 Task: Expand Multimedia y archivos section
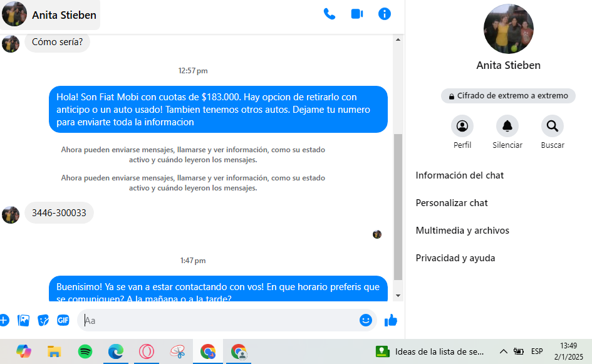(x=462, y=231)
